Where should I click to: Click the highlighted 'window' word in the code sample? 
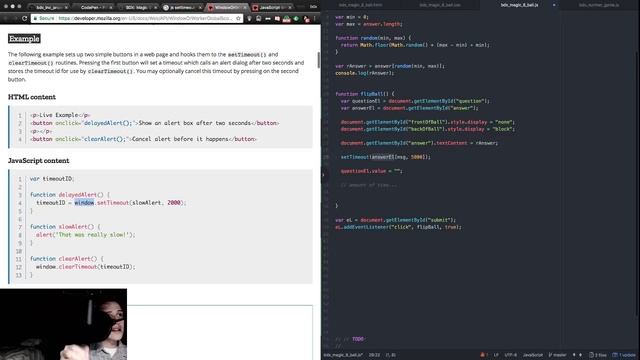(84, 202)
